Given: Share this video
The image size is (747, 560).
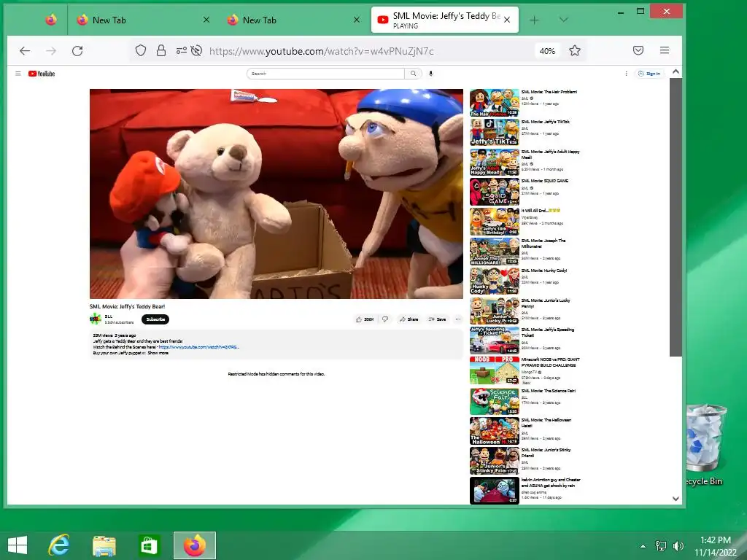Looking at the screenshot, I should 409,319.
